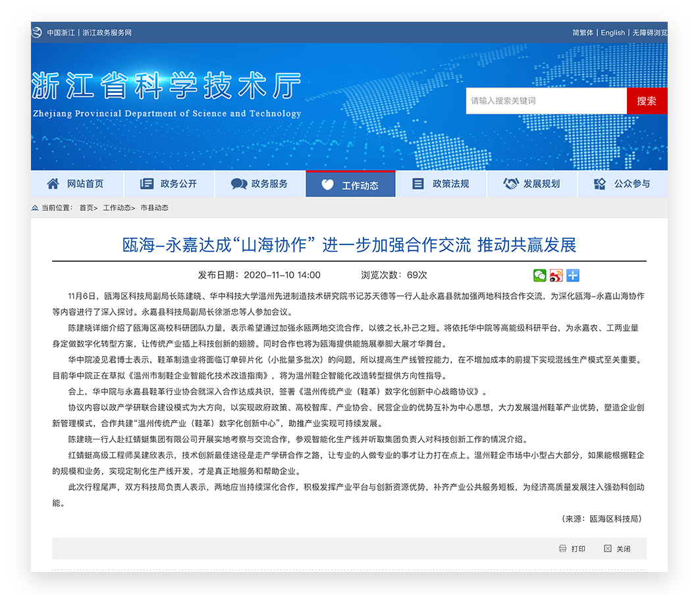The width and height of the screenshot is (700, 595).
Task: Click the heart icon beside 工作动态
Action: [x=328, y=184]
